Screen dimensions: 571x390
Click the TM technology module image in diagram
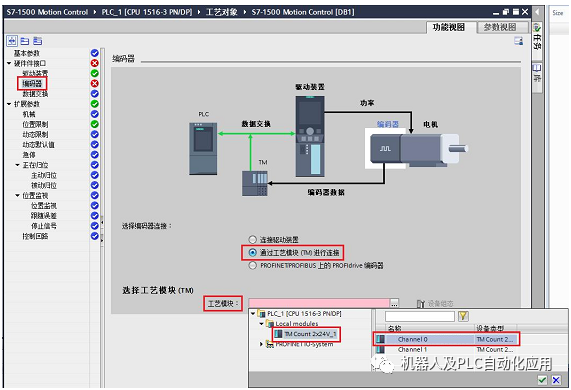click(255, 184)
